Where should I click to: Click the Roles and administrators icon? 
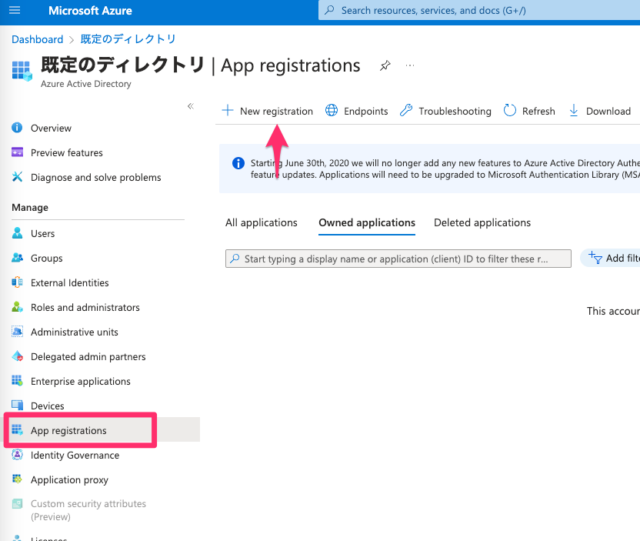[17, 307]
